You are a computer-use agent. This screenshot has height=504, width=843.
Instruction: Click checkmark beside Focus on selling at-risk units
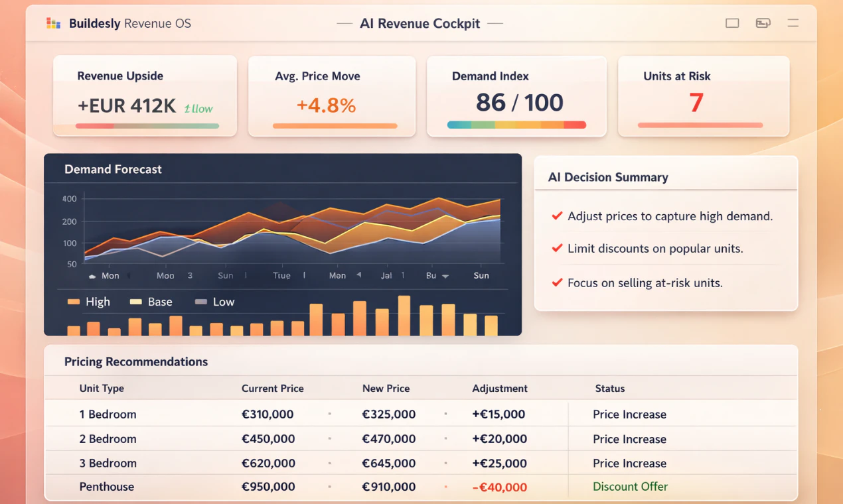[x=558, y=283]
